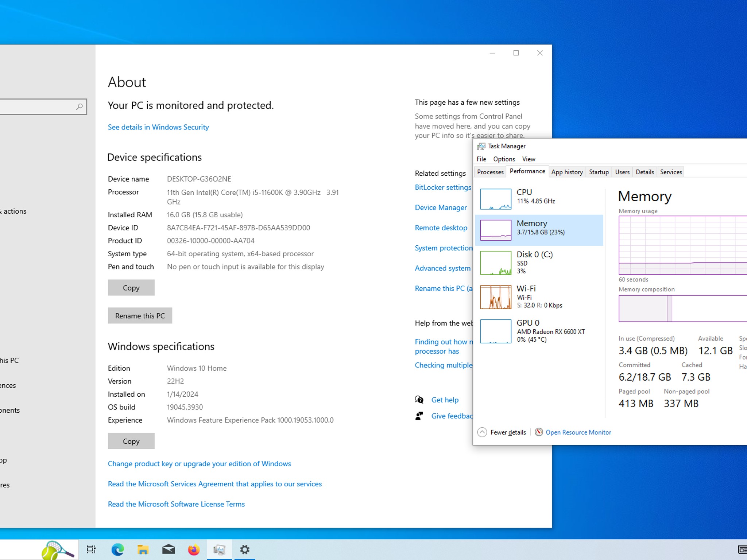Click the tennis racket search highlight icon
747x560 pixels.
[x=57, y=550]
